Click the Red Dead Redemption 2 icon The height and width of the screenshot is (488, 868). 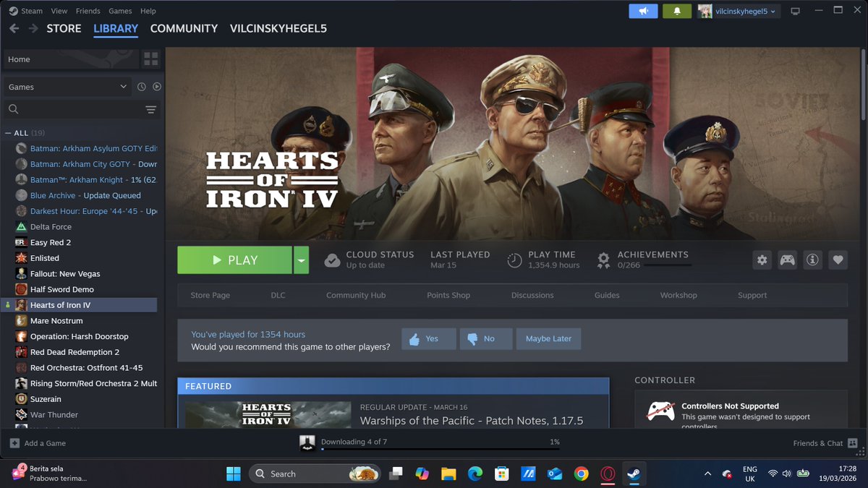pos(21,352)
